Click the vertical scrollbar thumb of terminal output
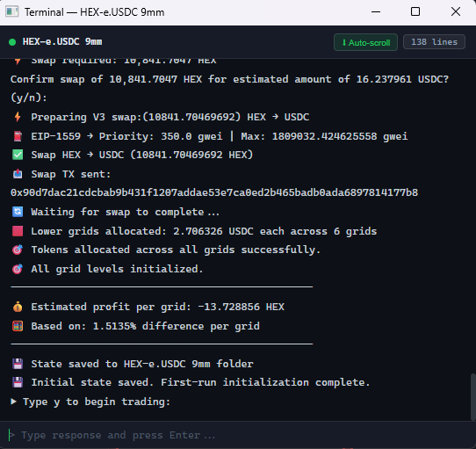This screenshot has width=476, height=449. click(472, 397)
